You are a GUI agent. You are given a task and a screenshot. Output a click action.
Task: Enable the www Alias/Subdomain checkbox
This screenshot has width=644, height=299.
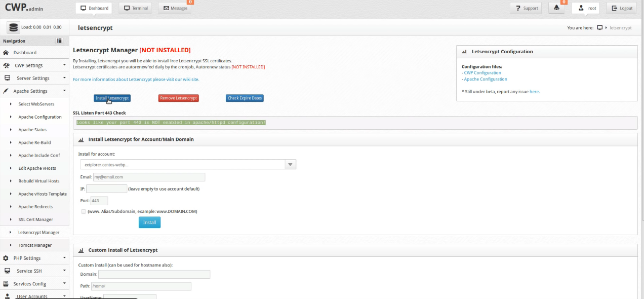tap(84, 211)
